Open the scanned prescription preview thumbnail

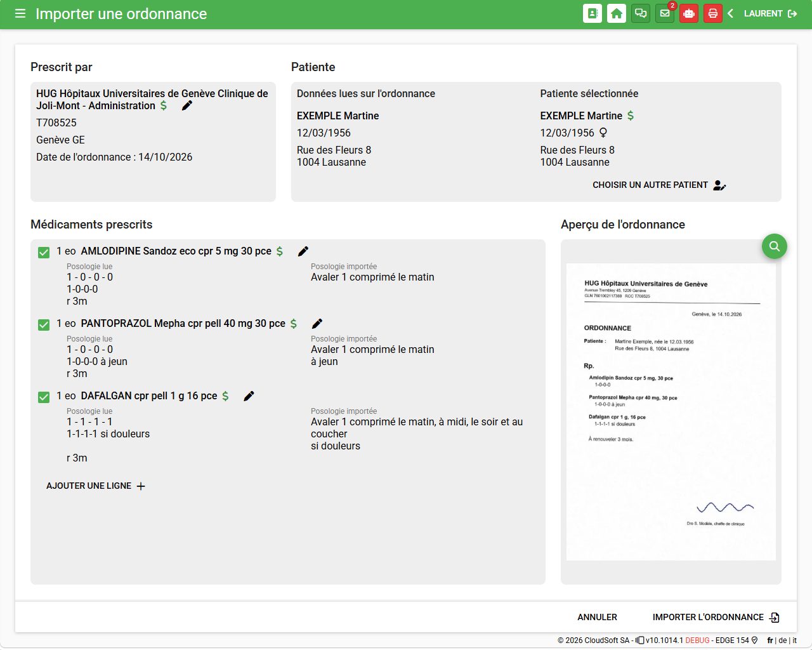(x=671, y=412)
